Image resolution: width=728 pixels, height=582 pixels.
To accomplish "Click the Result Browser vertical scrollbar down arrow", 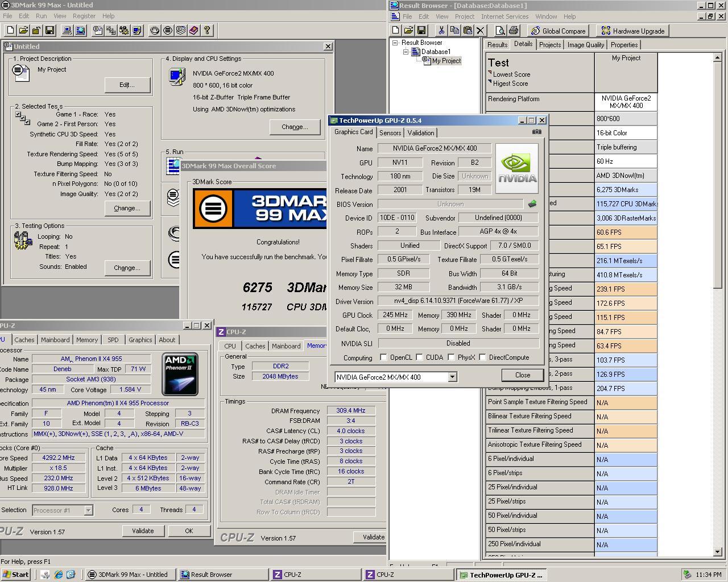I will tap(718, 552).
